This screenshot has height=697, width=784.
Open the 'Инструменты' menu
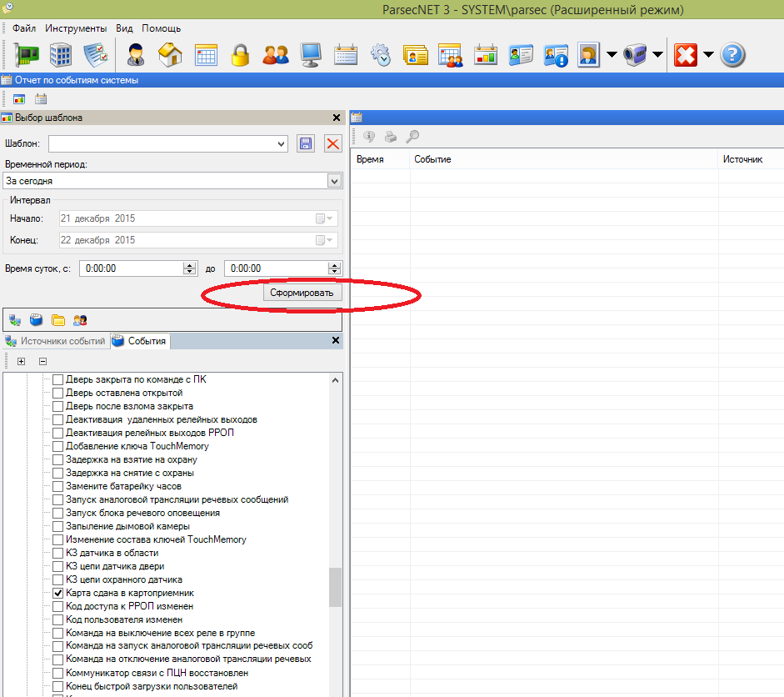tap(76, 28)
